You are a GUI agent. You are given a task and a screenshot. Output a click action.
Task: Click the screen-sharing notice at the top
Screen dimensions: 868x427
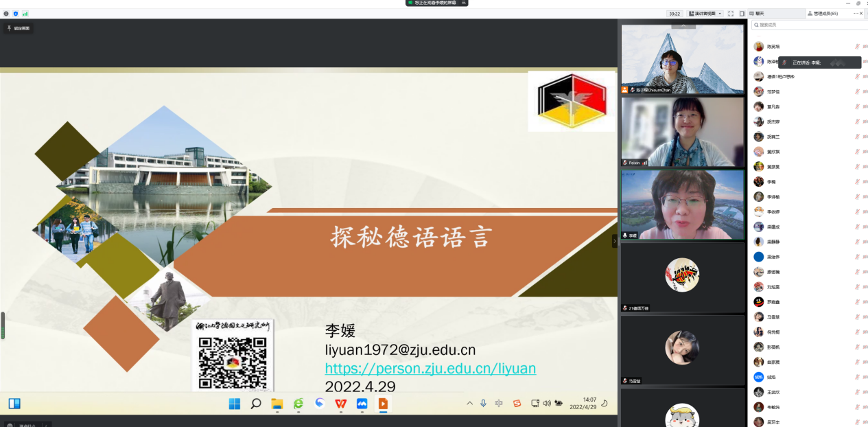(x=436, y=3)
